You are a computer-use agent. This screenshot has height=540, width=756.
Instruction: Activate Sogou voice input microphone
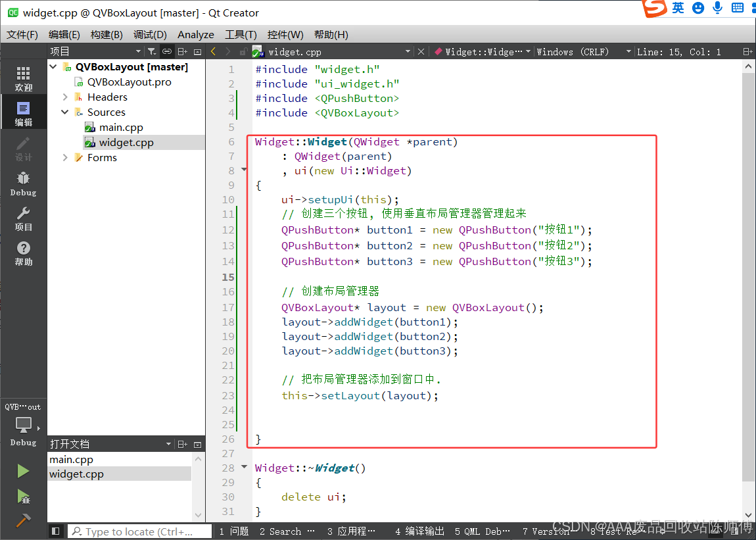tap(717, 8)
